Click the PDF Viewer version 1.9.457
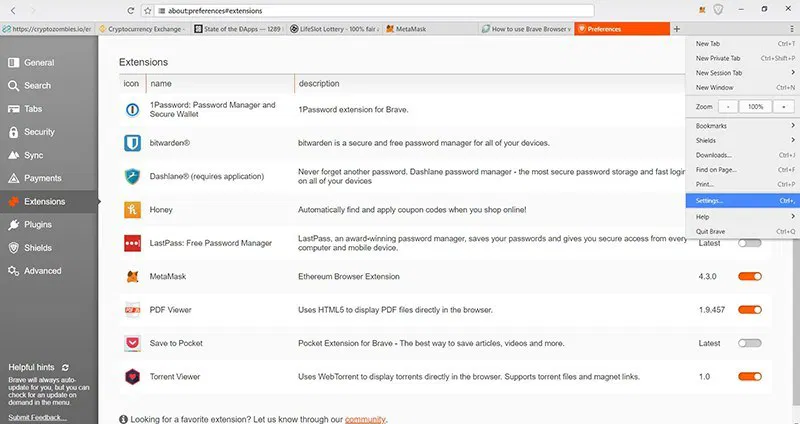The height and width of the screenshot is (424, 800). click(712, 310)
